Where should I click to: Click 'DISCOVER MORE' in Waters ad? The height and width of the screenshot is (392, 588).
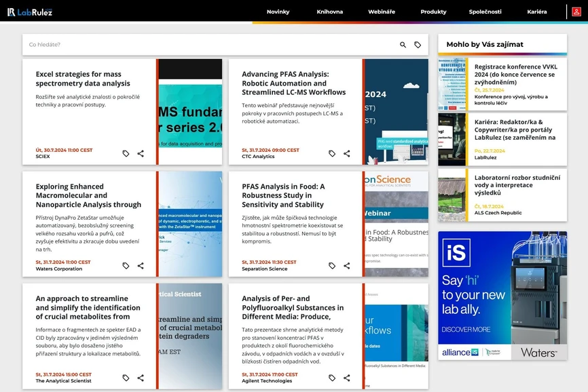(x=466, y=330)
